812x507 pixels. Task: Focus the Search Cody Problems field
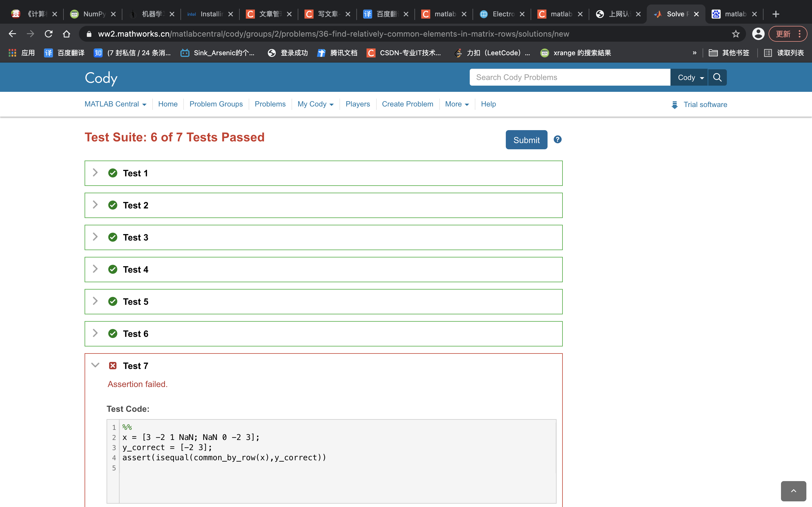(570, 77)
